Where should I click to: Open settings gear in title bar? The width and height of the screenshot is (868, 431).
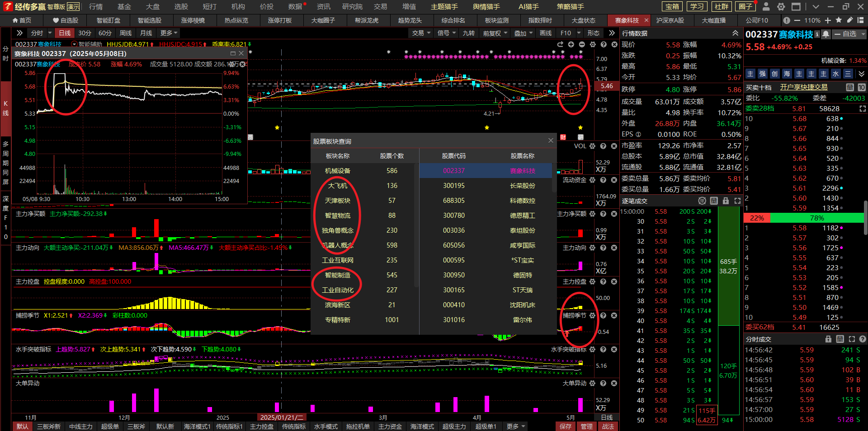[781, 6]
